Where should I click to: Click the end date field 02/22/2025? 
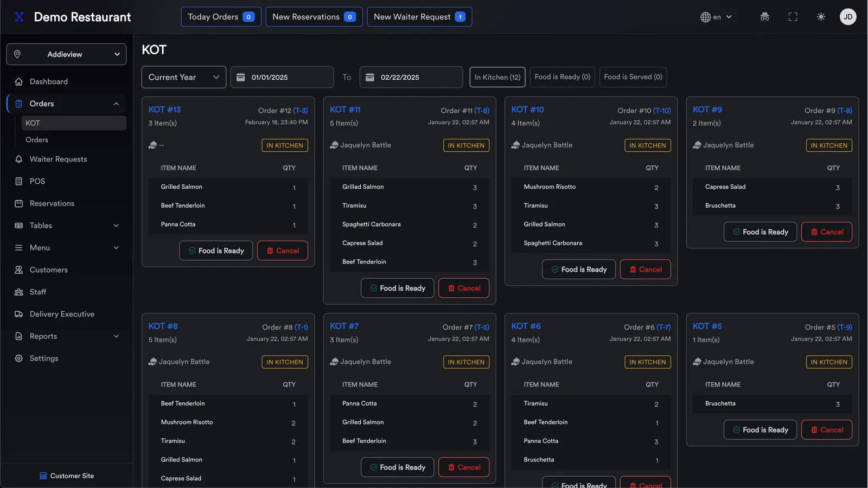411,77
